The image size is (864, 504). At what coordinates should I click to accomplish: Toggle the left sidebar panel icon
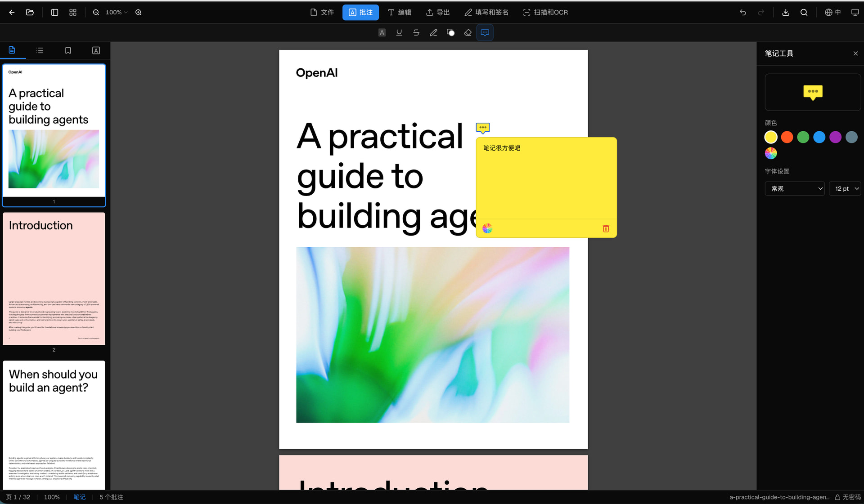tap(54, 13)
